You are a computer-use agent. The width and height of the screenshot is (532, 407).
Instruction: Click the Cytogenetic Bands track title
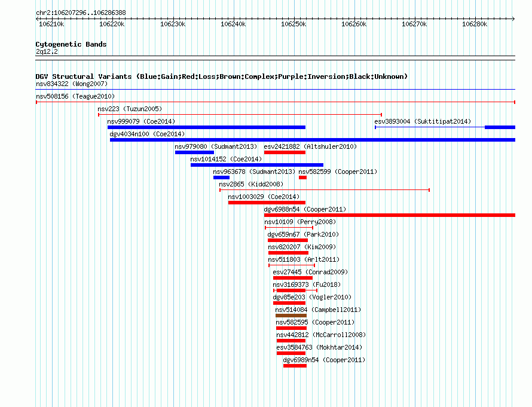click(x=71, y=44)
